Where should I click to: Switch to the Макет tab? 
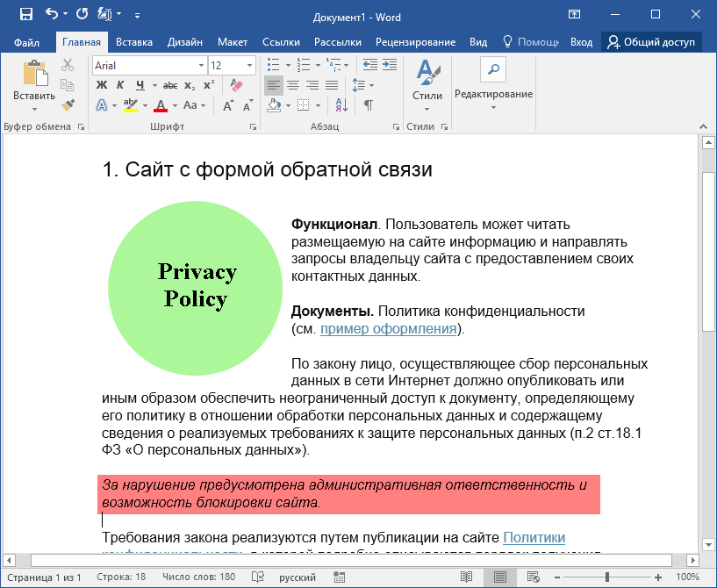(233, 42)
